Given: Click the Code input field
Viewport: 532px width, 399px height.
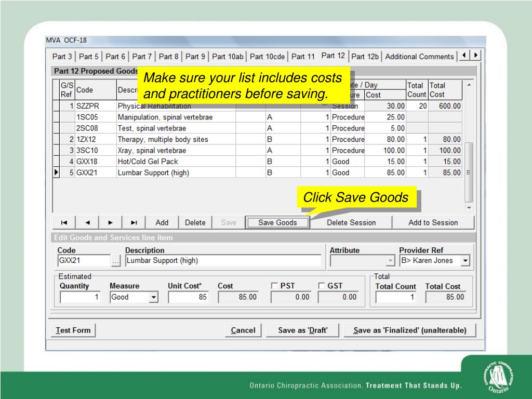Looking at the screenshot, I should [84, 261].
